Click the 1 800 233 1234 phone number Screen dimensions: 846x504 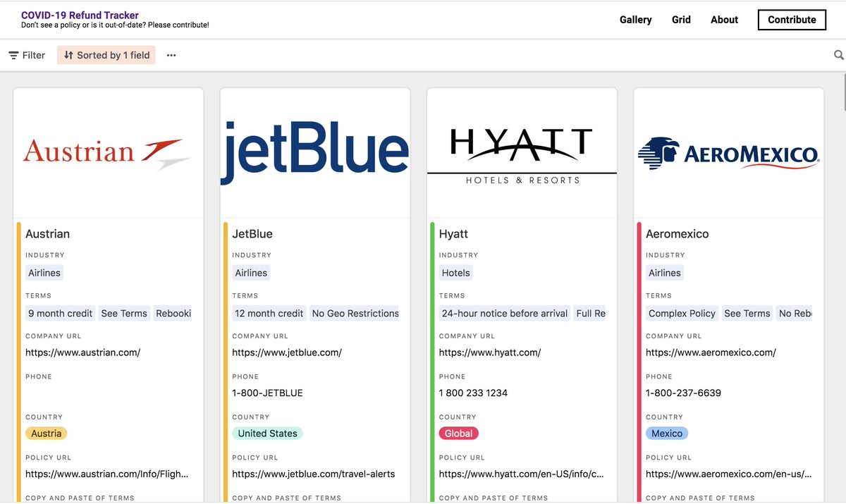473,393
